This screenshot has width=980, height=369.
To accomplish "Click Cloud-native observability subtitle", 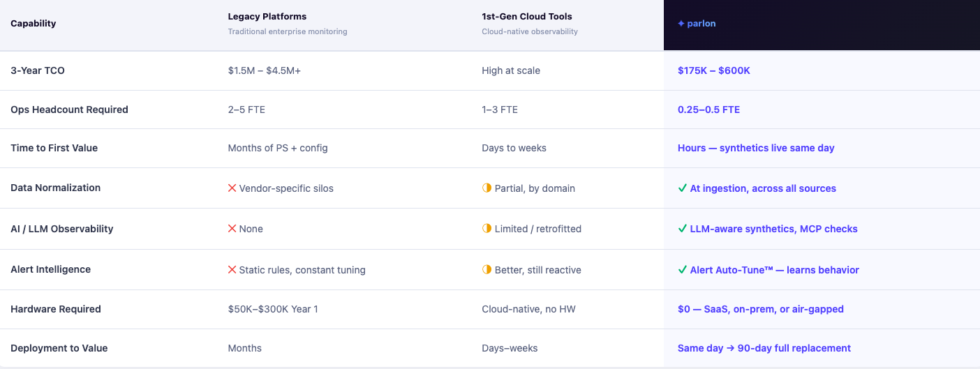I will 530,31.
